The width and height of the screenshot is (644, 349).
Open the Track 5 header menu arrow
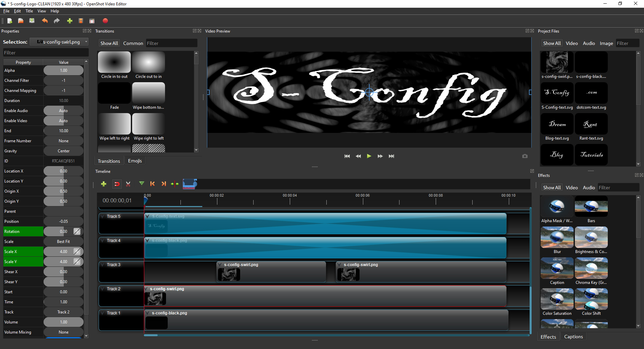pyautogui.click(x=102, y=216)
